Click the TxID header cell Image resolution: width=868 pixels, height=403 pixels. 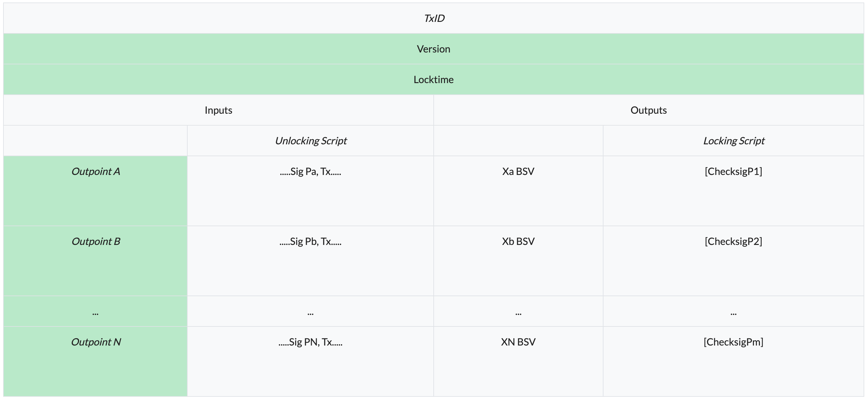pyautogui.click(x=434, y=18)
